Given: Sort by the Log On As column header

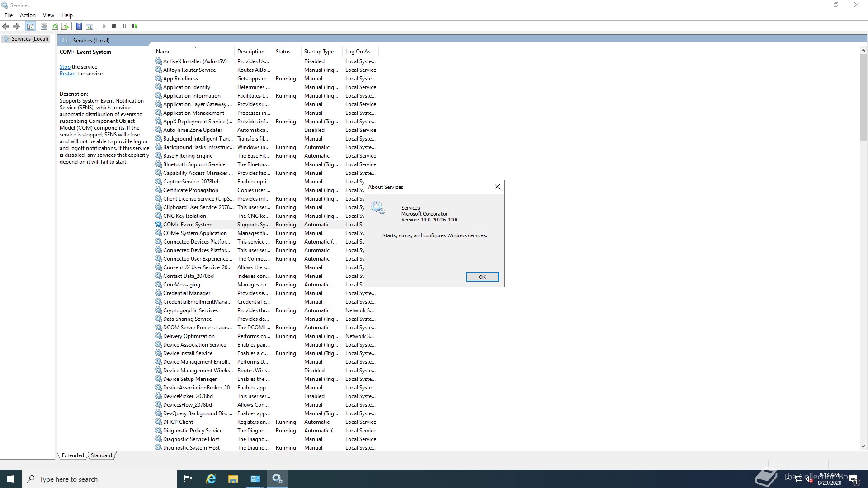Looking at the screenshot, I should (360, 52).
